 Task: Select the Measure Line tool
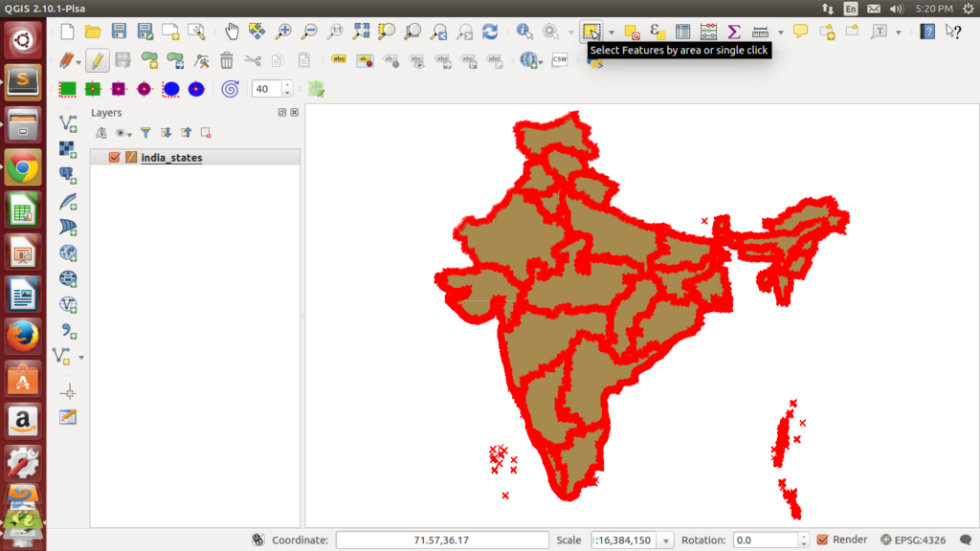point(758,31)
